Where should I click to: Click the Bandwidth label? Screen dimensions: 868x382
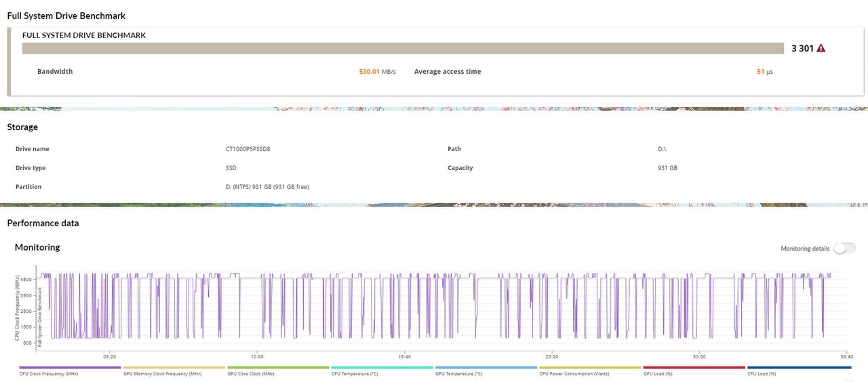pos(55,72)
